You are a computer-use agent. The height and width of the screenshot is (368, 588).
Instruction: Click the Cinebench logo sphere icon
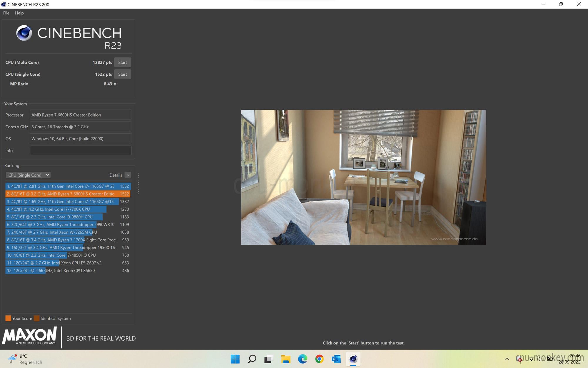point(24,33)
